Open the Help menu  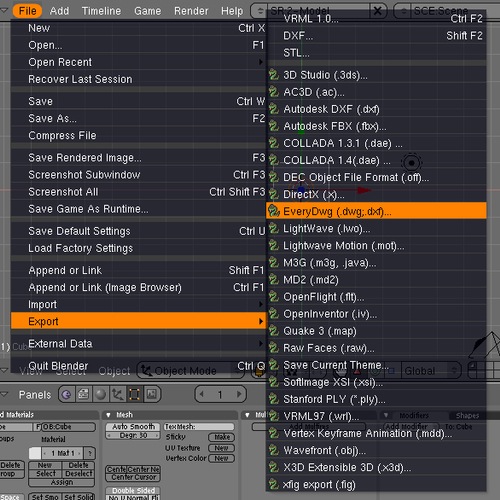tap(232, 11)
